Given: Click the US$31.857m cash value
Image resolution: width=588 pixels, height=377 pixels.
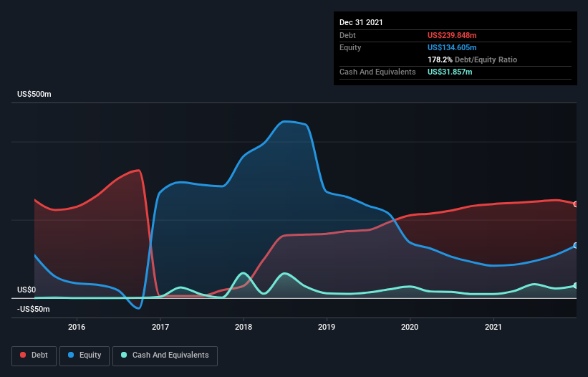Looking at the screenshot, I should [x=450, y=72].
